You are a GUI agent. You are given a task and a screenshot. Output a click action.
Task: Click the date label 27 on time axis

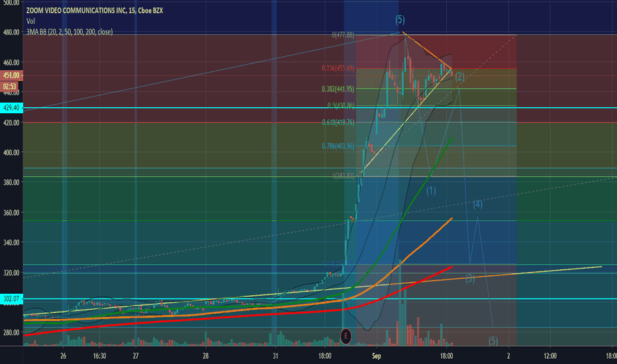pos(135,356)
